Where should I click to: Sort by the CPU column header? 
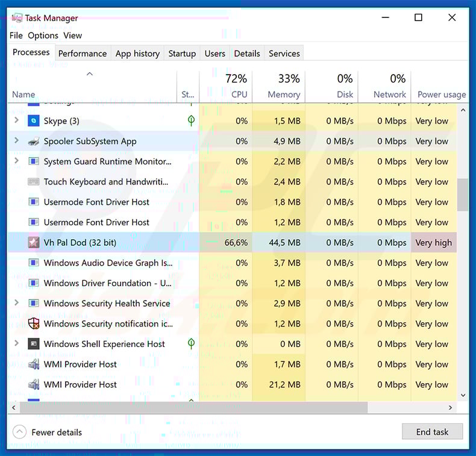[225, 87]
